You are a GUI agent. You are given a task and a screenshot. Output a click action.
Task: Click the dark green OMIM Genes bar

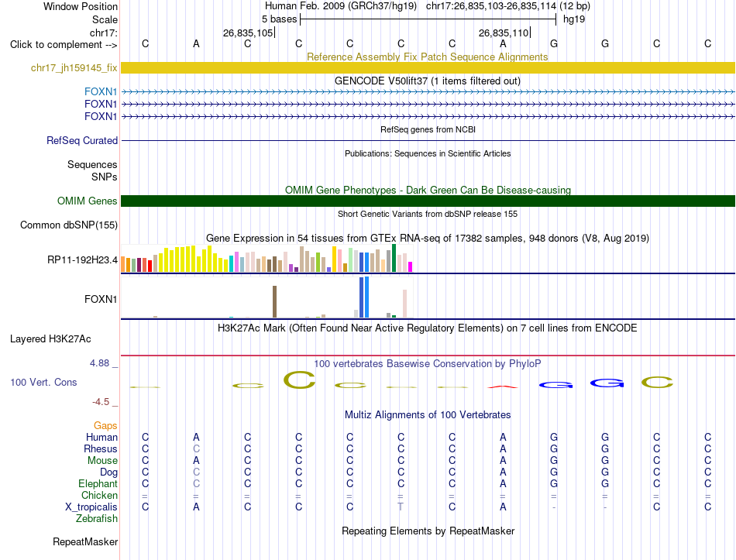[428, 201]
